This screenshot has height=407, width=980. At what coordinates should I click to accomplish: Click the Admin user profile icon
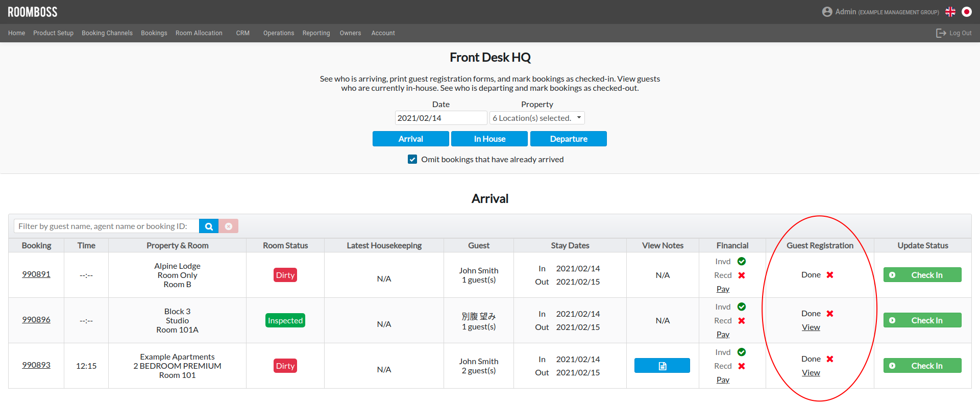pyautogui.click(x=827, y=12)
